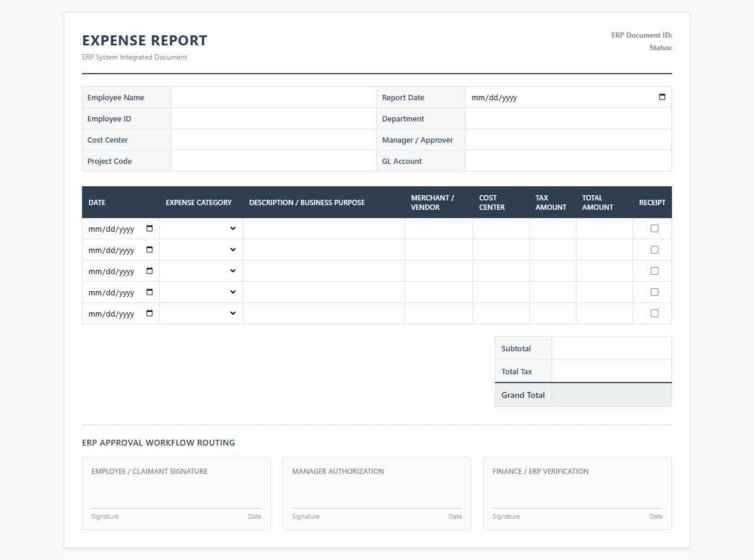The image size is (754, 560).
Task: Click third row Merchant / Vendor field
Action: [439, 271]
